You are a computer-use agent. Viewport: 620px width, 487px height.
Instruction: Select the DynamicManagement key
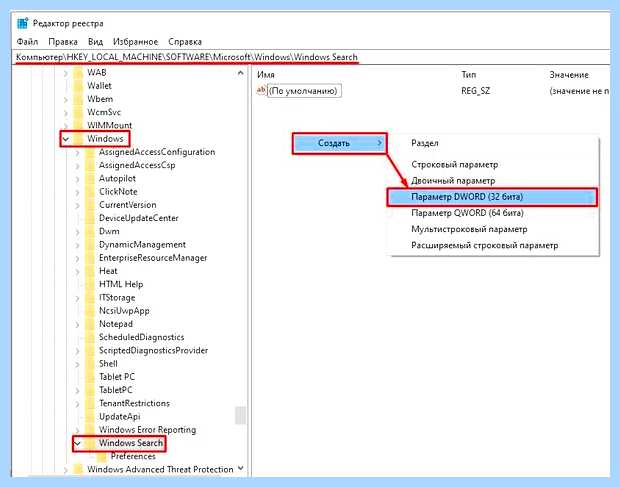point(142,245)
